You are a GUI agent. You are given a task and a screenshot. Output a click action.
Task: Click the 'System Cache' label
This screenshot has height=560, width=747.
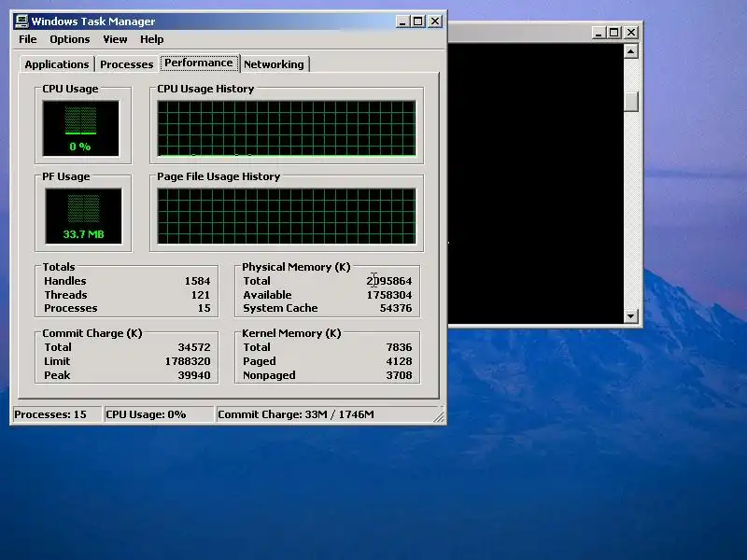pos(280,308)
